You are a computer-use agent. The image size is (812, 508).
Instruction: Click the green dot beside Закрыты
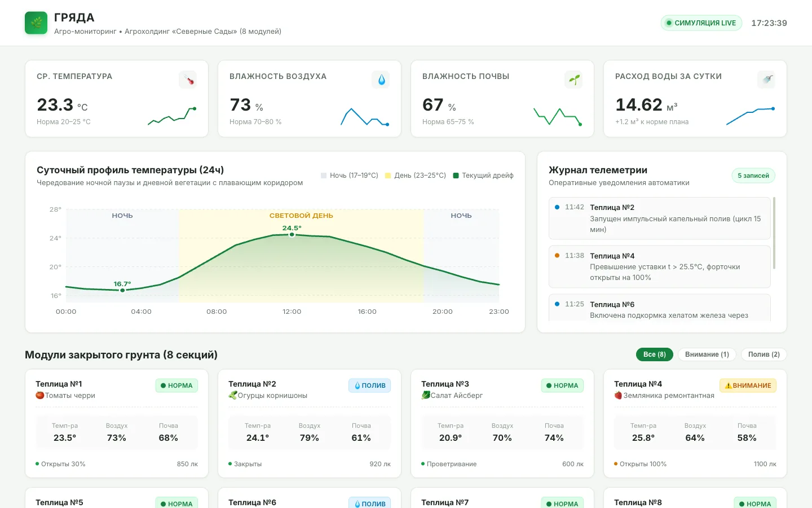(230, 464)
